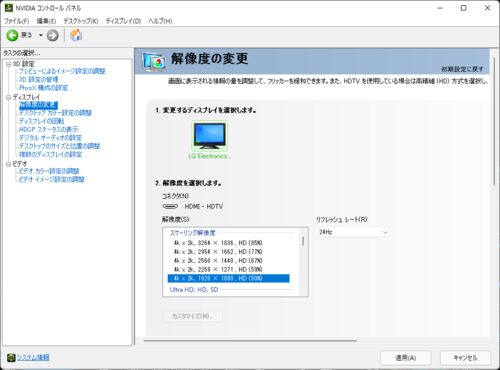500x370 pixels.
Task: Select ビデオ カラー設定の調整 in tree
Action: (x=49, y=171)
